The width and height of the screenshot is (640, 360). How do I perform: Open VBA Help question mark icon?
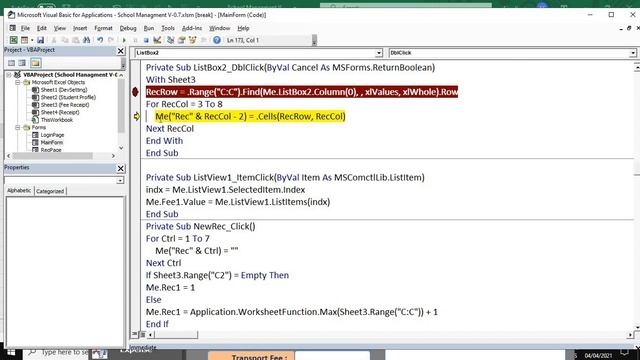coord(217,40)
